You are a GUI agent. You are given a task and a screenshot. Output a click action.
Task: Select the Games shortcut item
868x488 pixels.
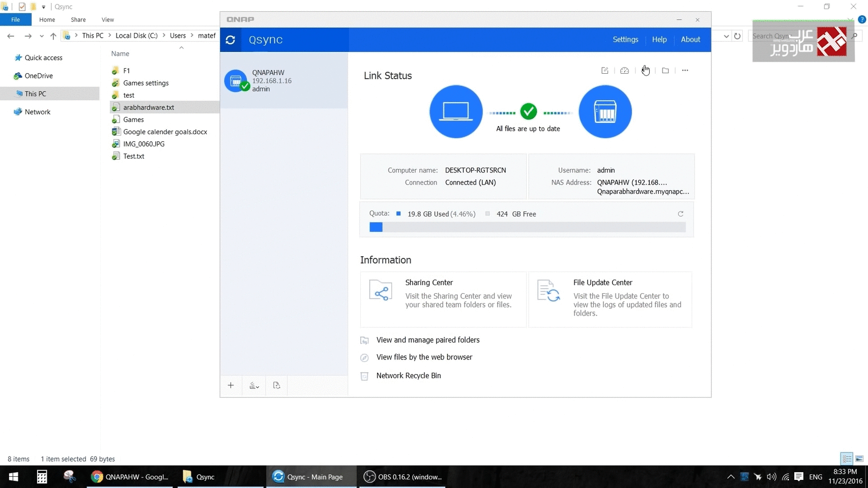[133, 119]
